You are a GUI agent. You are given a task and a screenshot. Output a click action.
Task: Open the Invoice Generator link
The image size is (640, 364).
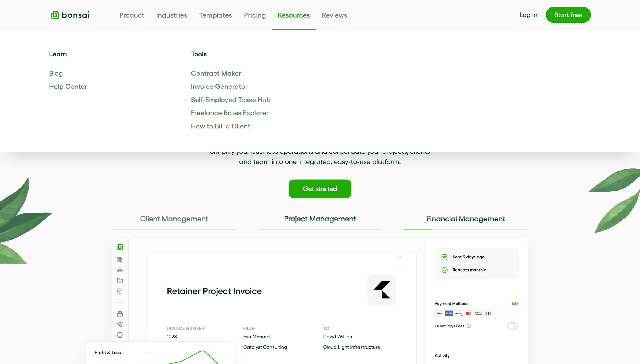pyautogui.click(x=219, y=86)
